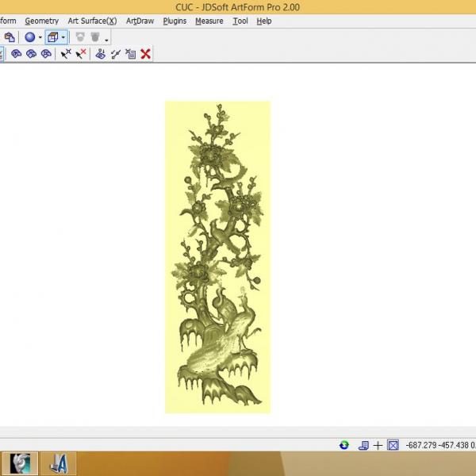
Task: Open the Geometry menu
Action: (41, 21)
